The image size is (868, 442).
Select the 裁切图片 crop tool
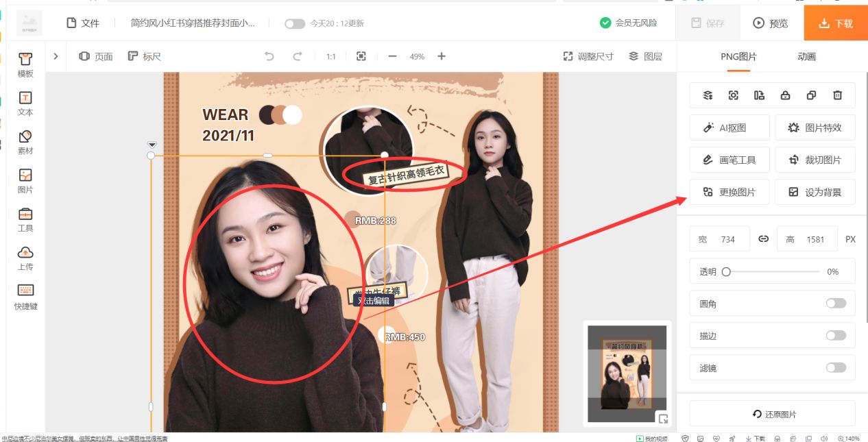[x=815, y=159]
